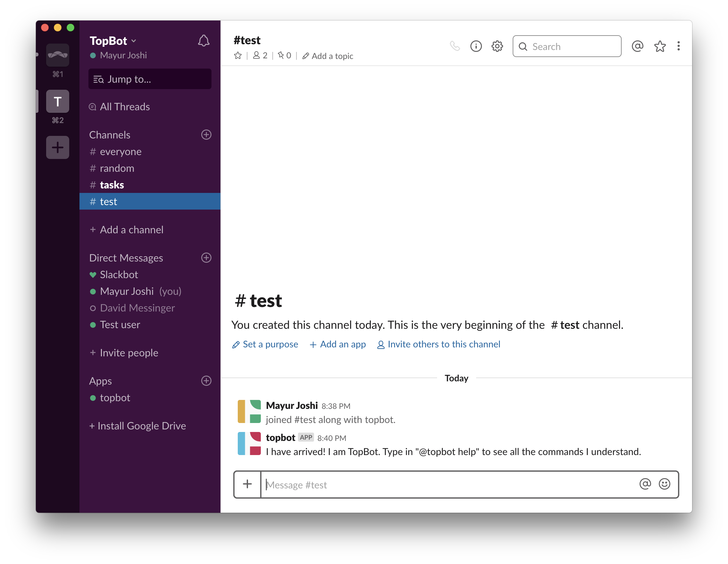Screen dimensions: 728x564
Task: Start a call with the phone icon
Action: point(455,46)
